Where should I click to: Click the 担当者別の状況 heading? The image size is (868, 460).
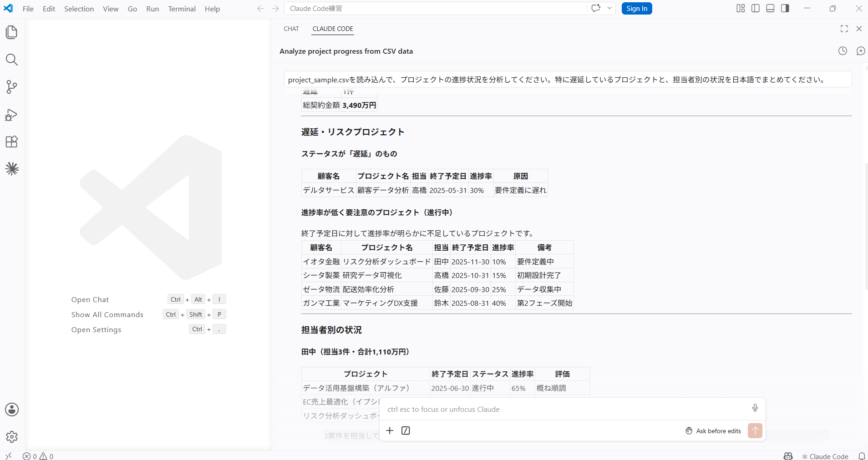(x=331, y=330)
